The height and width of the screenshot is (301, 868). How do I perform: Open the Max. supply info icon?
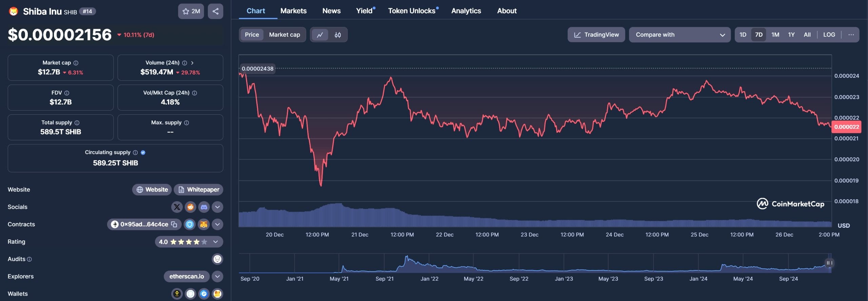(186, 123)
